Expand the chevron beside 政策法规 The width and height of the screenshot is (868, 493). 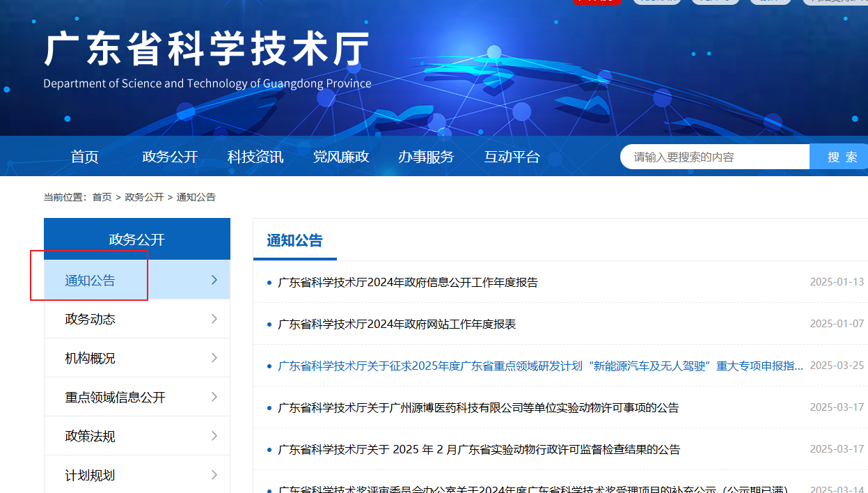click(x=214, y=436)
